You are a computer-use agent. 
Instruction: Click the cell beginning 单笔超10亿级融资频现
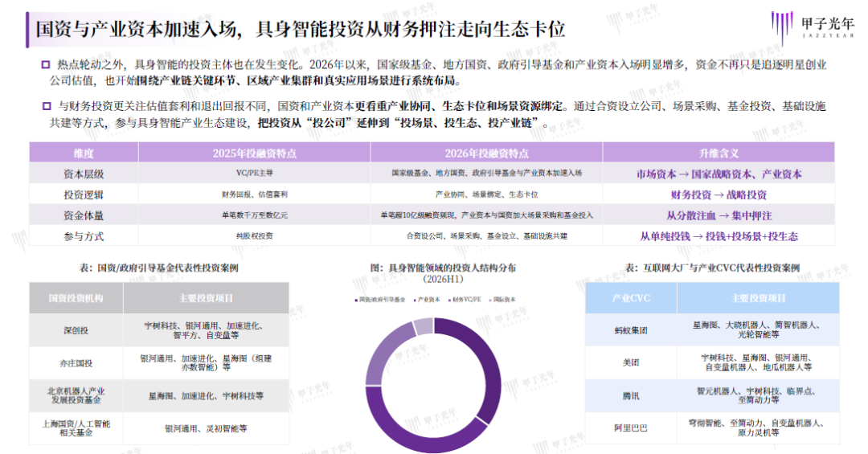pyautogui.click(x=486, y=215)
